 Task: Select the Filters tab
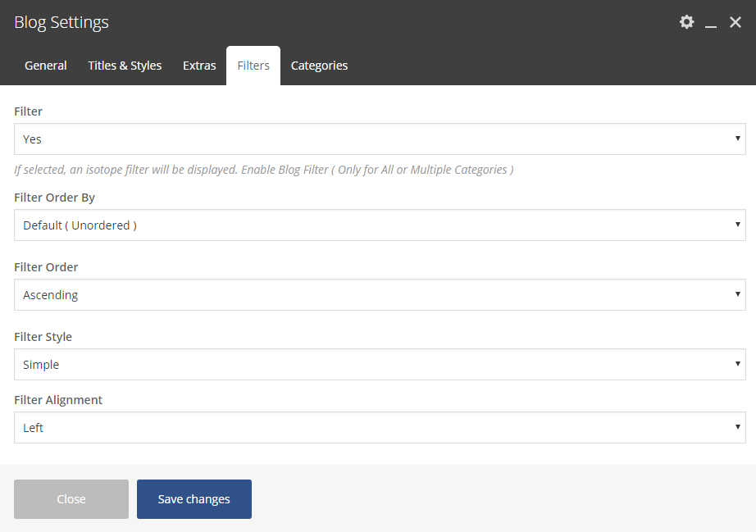coord(253,66)
